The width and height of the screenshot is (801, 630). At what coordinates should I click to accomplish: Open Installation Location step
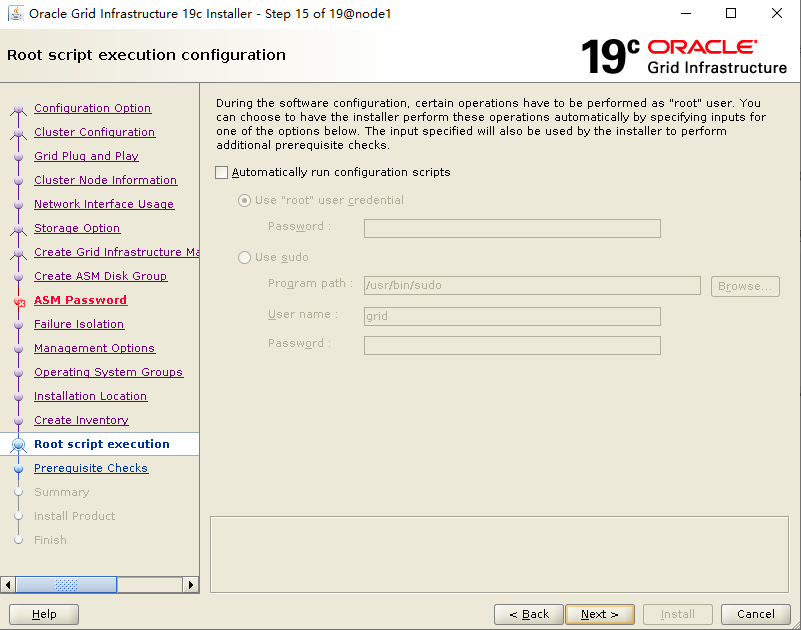pos(90,396)
